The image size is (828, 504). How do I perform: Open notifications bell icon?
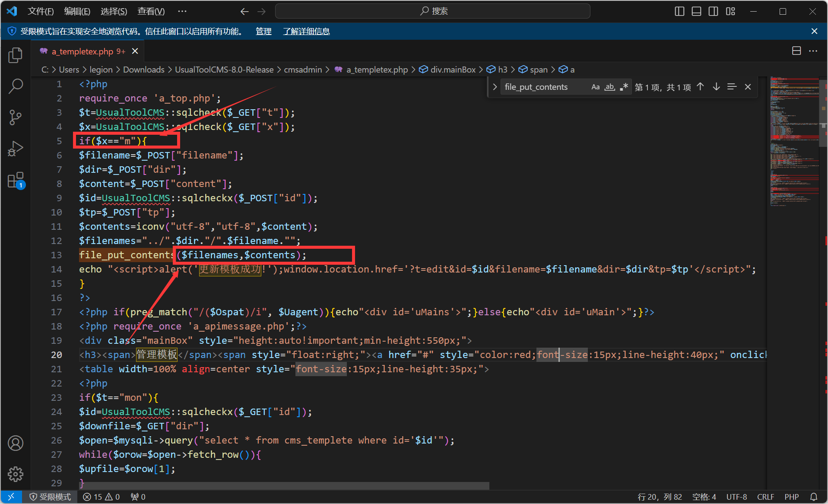(814, 497)
